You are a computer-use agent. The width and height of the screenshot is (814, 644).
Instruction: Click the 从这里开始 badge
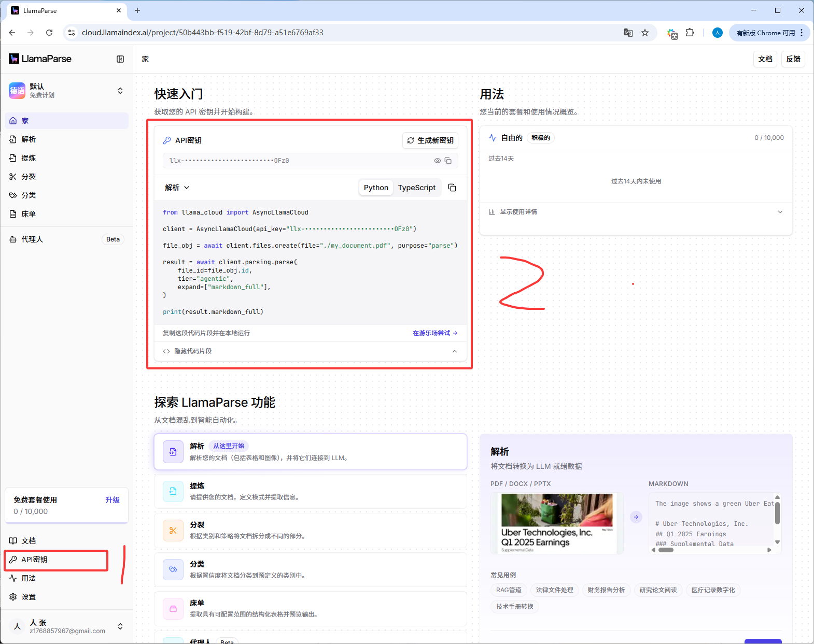(229, 446)
